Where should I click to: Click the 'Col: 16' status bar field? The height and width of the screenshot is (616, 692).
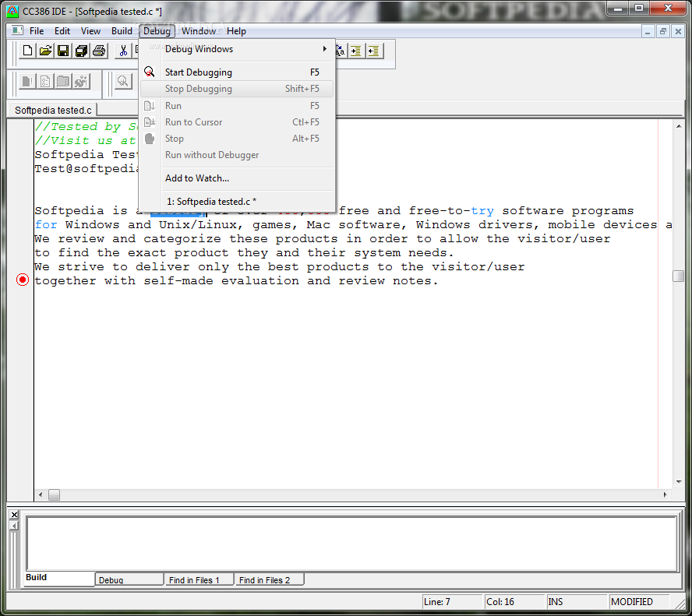(x=514, y=601)
